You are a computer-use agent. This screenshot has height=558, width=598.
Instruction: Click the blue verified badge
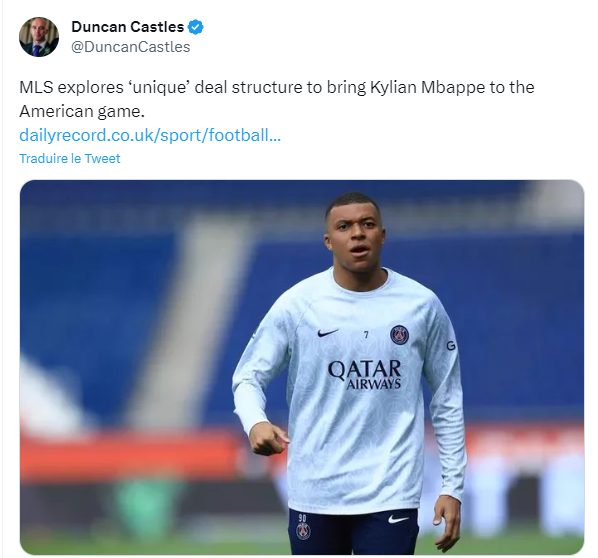(196, 27)
